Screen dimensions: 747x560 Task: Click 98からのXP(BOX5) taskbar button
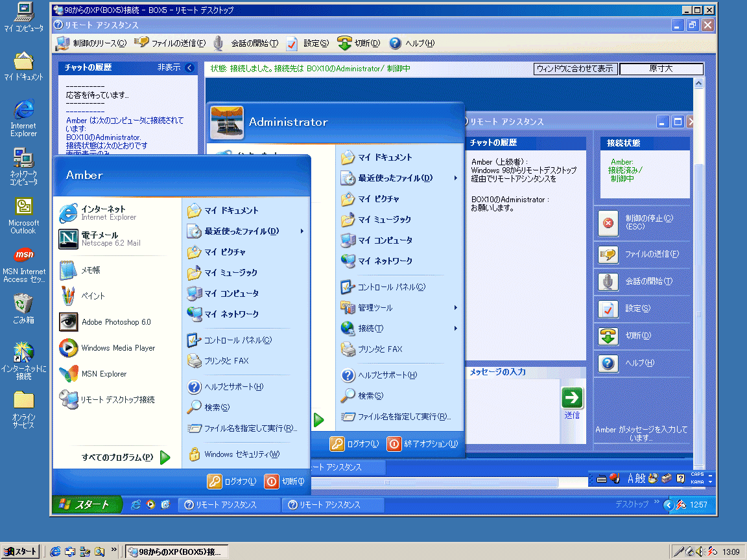point(177,552)
